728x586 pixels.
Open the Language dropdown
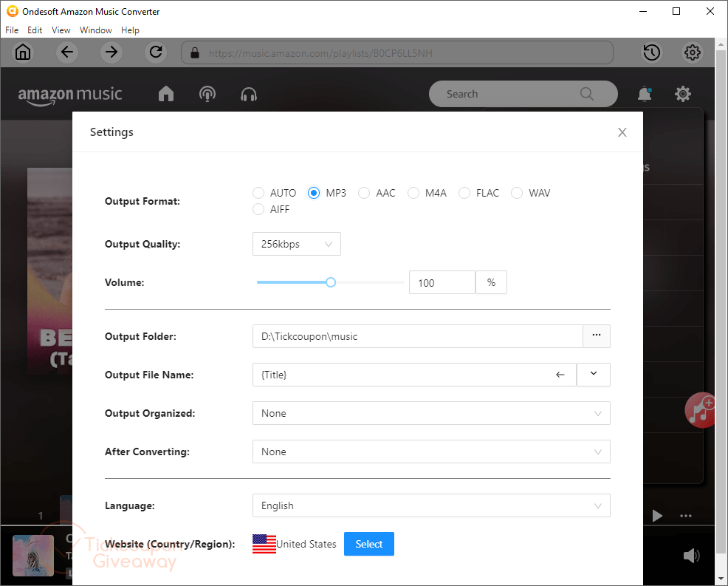(x=431, y=505)
